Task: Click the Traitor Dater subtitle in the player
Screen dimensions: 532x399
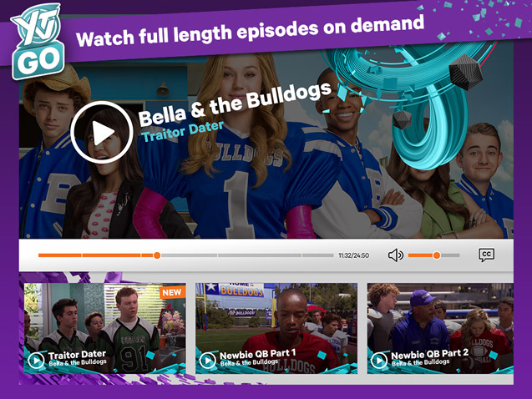Action: point(182,131)
